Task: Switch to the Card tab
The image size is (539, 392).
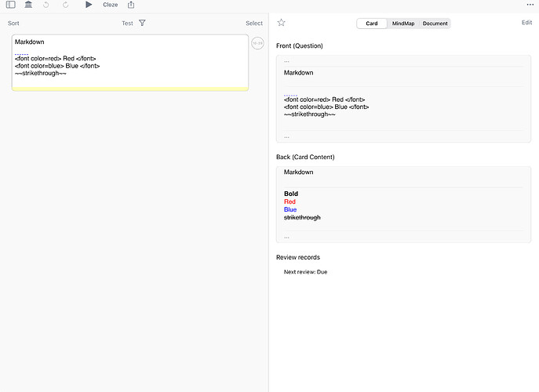Action: (x=372, y=24)
